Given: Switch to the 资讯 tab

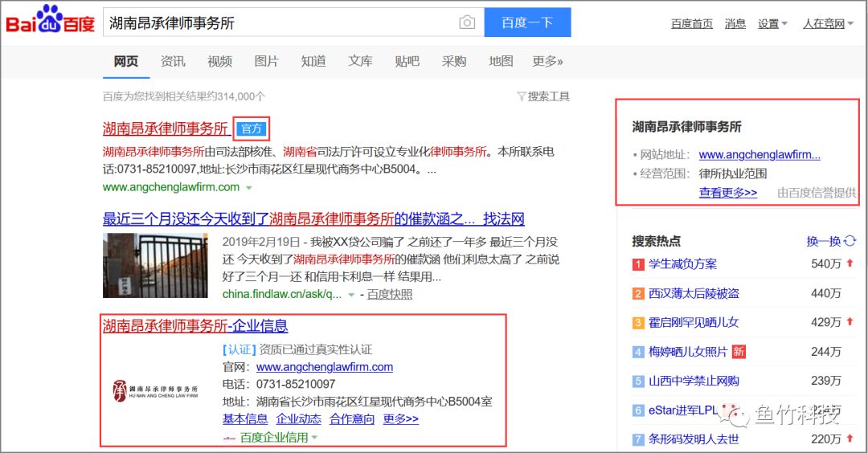Looking at the screenshot, I should point(173,61).
